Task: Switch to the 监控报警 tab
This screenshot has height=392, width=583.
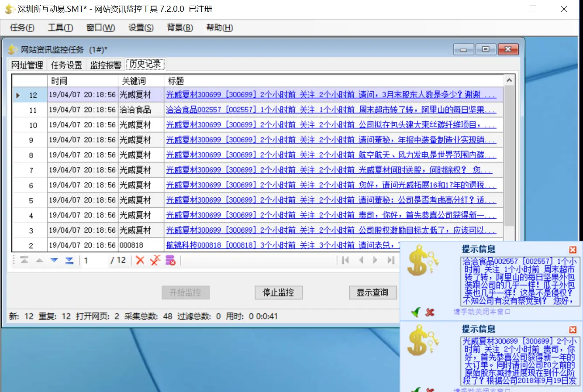Action: point(106,65)
